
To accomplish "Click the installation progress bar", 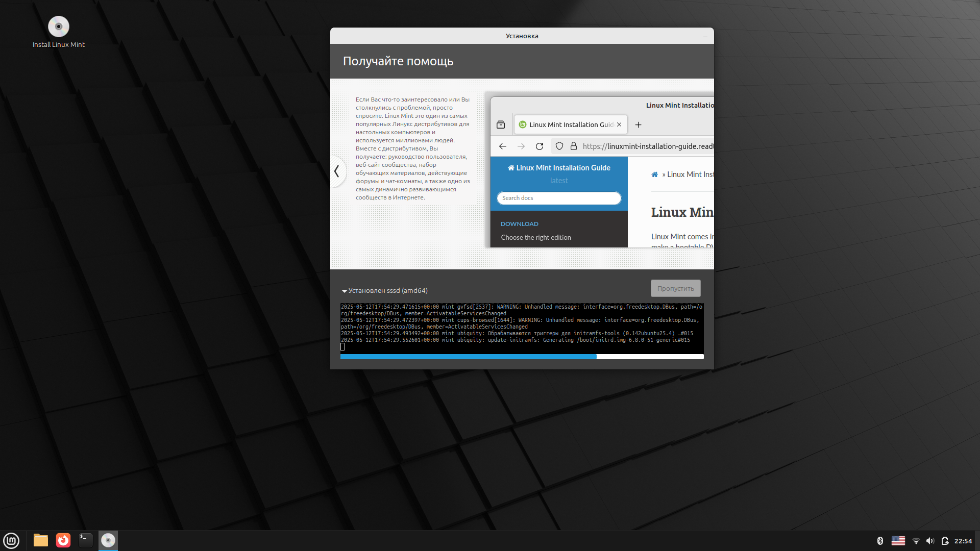I will coord(522,357).
